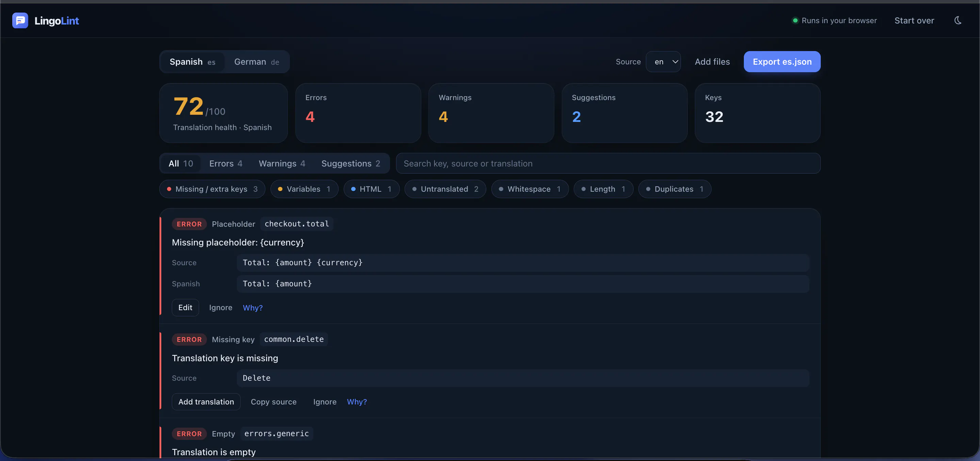Click the checkout.total key label
Viewport: 980px width, 461px height.
tap(297, 224)
